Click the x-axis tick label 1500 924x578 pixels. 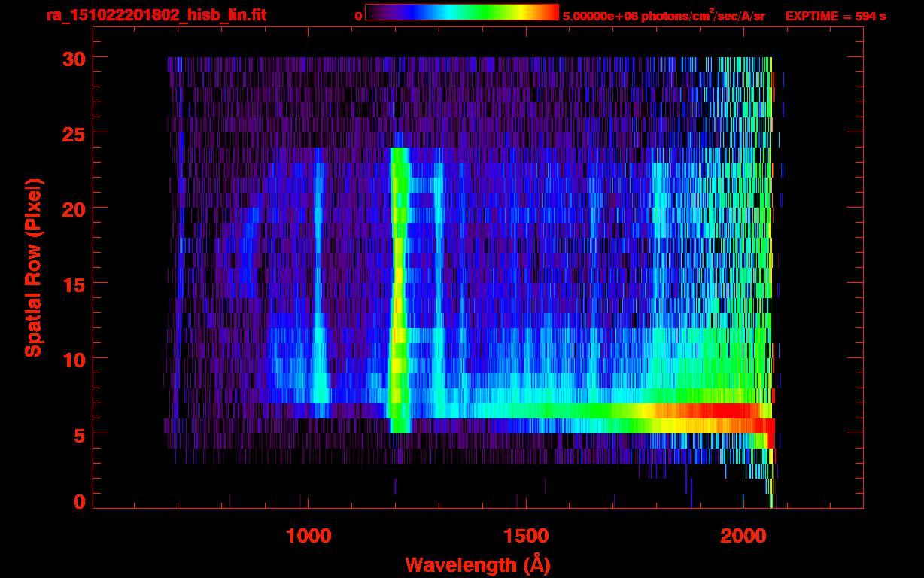point(525,536)
